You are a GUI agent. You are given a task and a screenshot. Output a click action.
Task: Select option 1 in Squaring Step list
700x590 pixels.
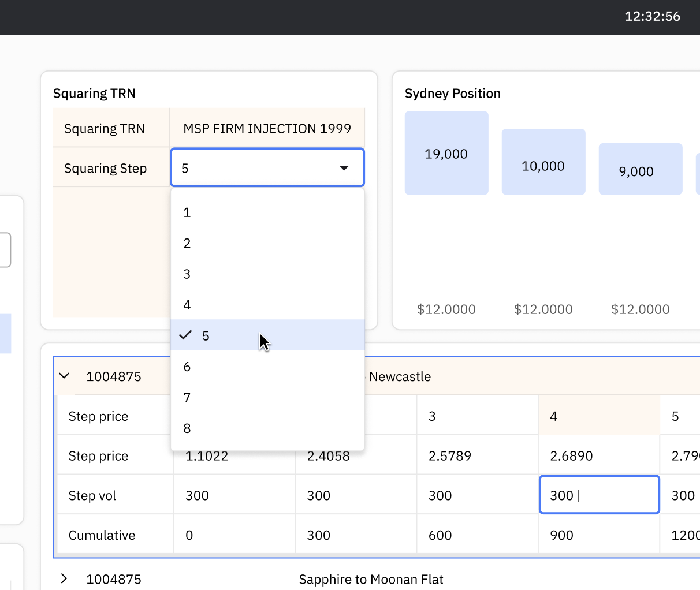pos(267,212)
